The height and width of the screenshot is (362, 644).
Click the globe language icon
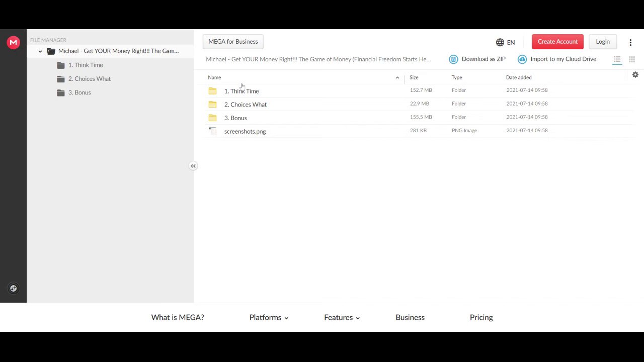pos(500,42)
